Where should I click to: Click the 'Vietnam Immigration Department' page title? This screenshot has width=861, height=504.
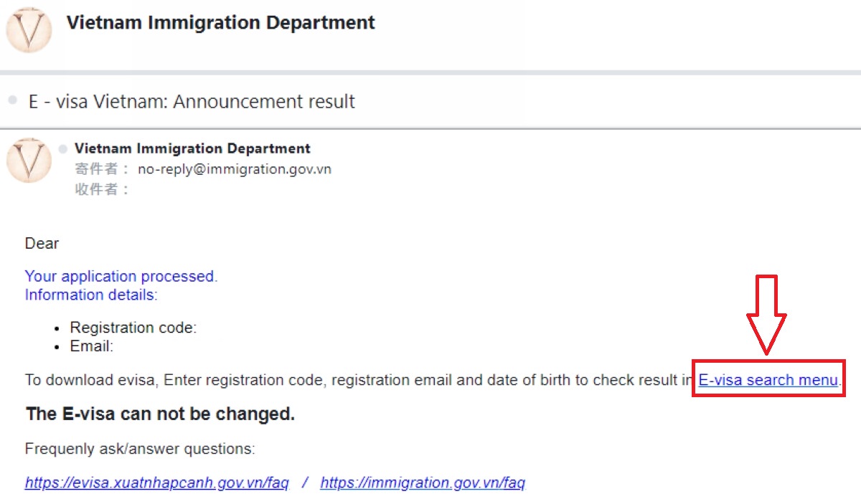[x=221, y=22]
